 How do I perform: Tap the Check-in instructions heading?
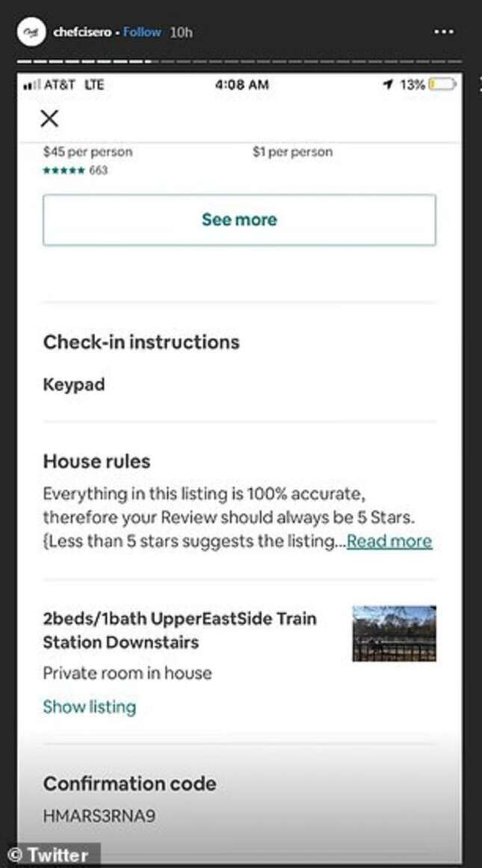pos(141,342)
